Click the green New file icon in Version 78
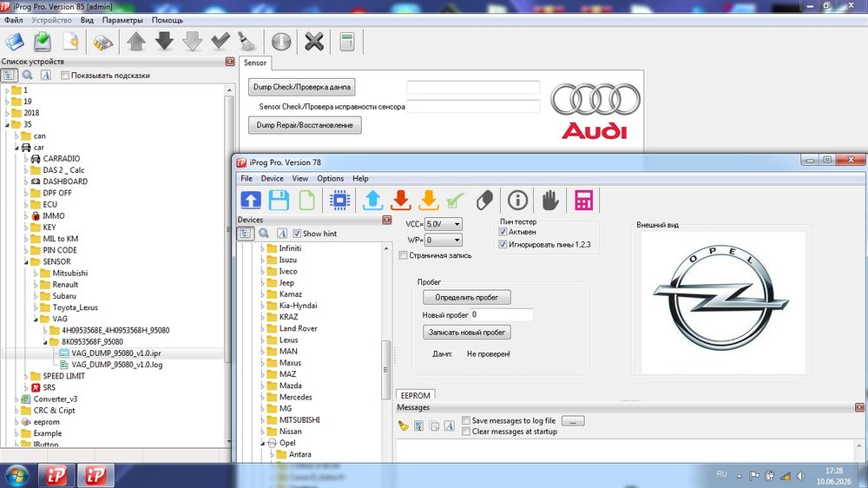868x488 pixels. point(306,201)
